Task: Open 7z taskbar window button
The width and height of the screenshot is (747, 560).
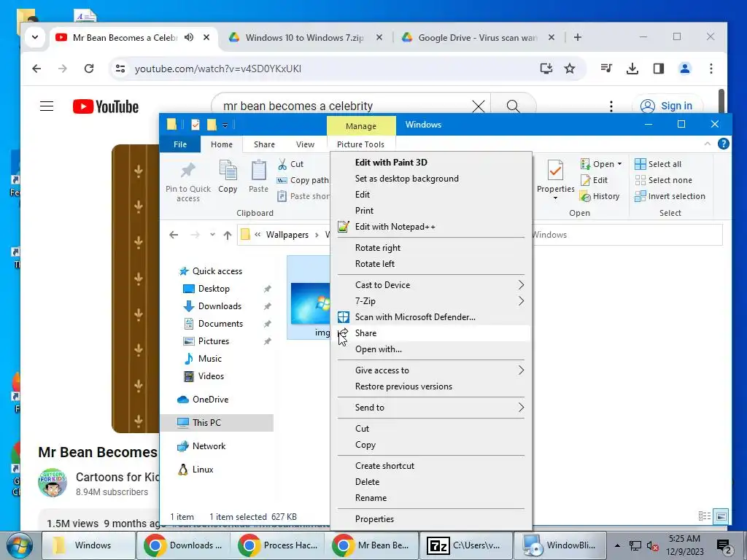Action: (466, 545)
